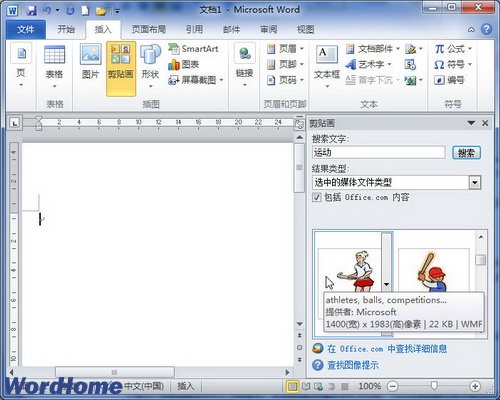Toggle 包括 Office.com 内容 checkbox
500x400 pixels.
[x=317, y=197]
